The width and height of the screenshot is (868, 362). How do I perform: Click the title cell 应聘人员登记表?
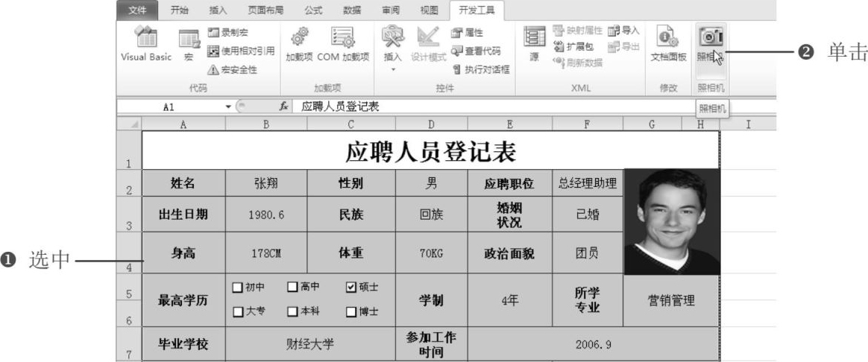click(431, 151)
